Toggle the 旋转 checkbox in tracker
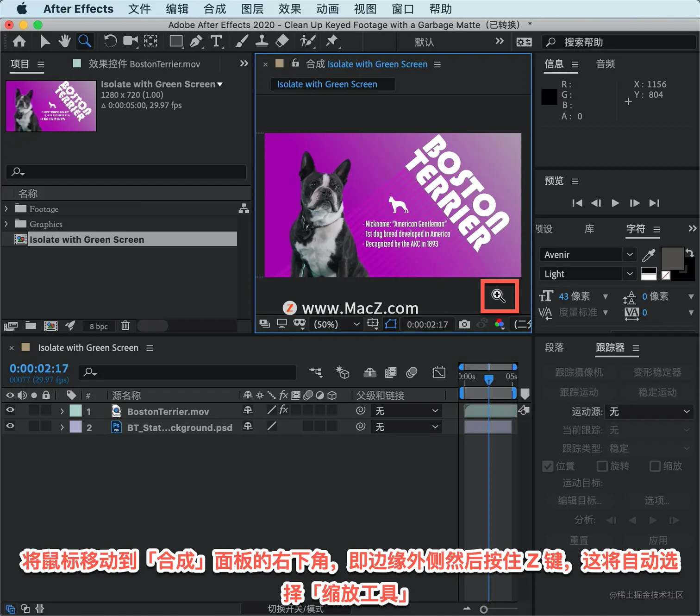Image resolution: width=700 pixels, height=616 pixels. 602,466
